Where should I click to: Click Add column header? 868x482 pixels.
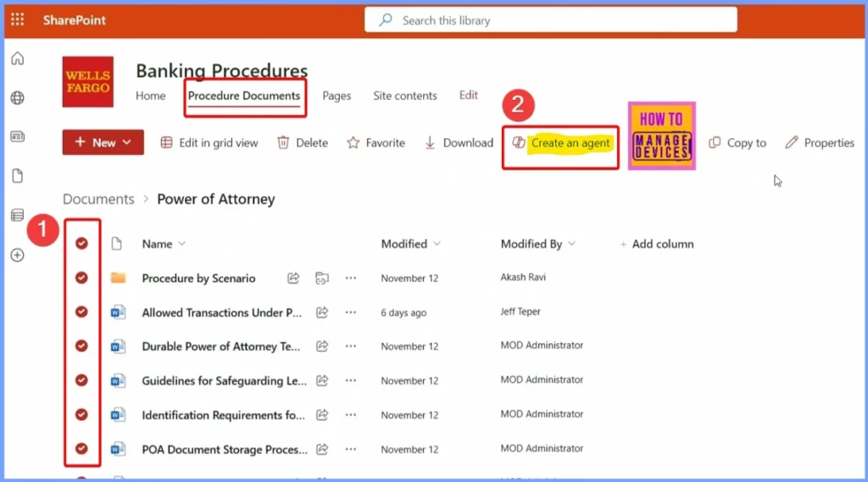[x=657, y=244]
